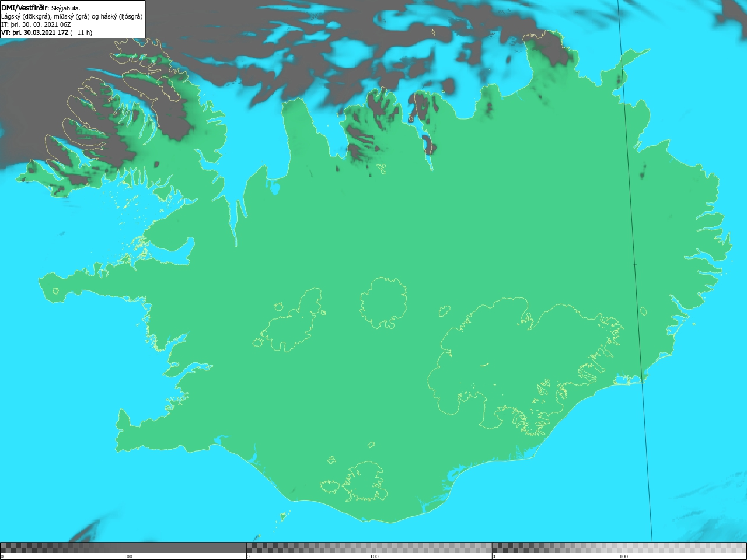The image size is (747, 560).
Task: Select the 'Lágský (dökkgrá), miðský (grá)' legend line
Action: [x=72, y=16]
